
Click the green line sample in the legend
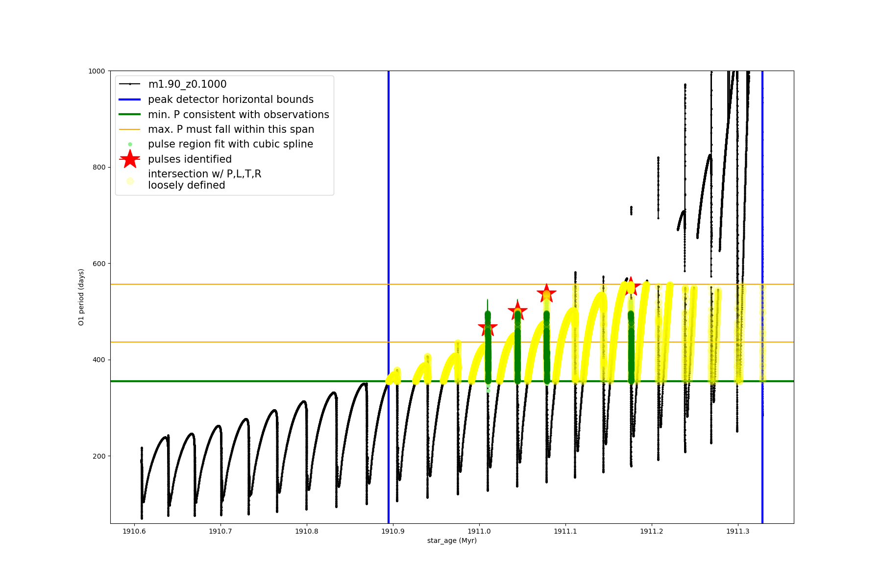(130, 115)
